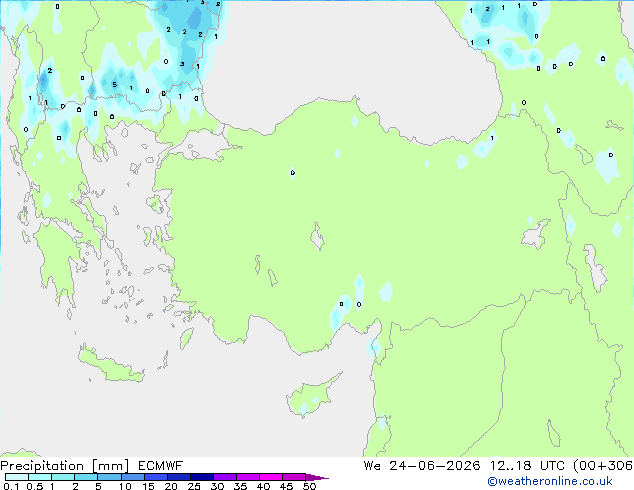The width and height of the screenshot is (634, 490).
Task: Pick the 5–10 mm blue legend swatch
Action: [109, 477]
